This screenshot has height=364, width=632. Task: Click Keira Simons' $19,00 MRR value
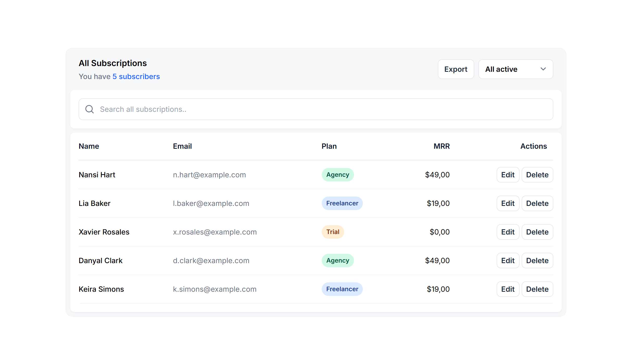[x=438, y=289]
